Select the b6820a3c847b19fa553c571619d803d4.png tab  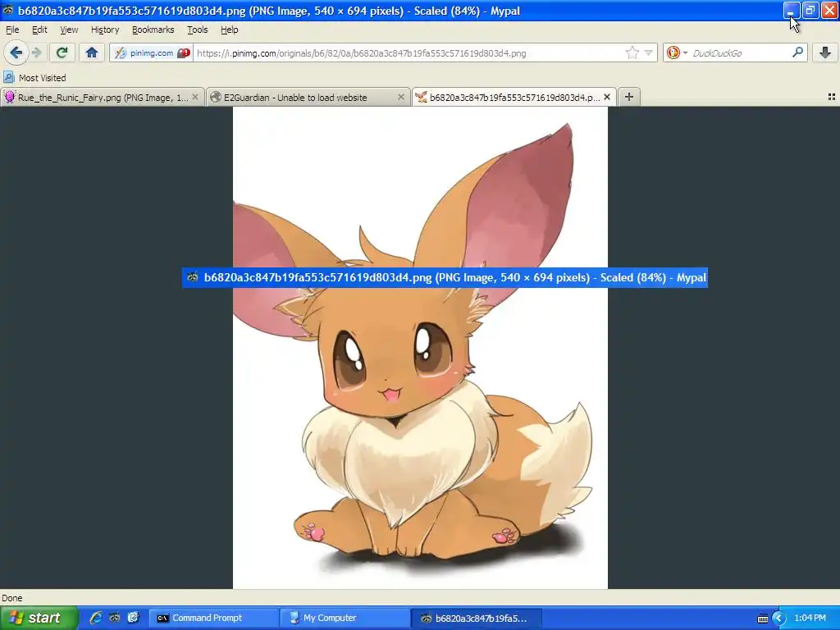coord(514,97)
